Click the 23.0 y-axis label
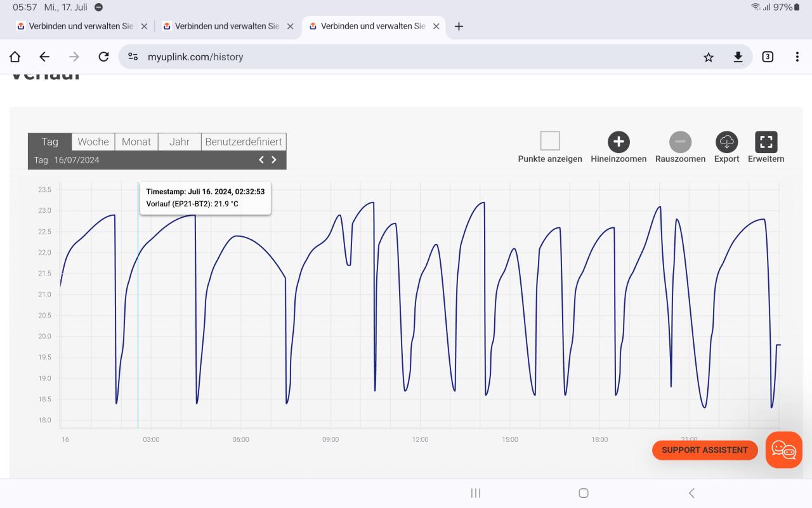The width and height of the screenshot is (812, 508). (x=45, y=210)
